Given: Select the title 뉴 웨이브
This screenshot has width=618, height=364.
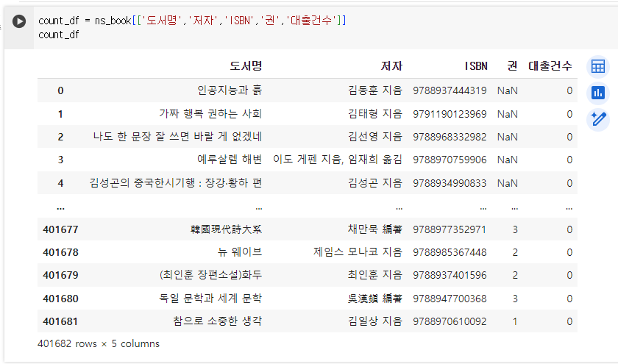Looking at the screenshot, I should pyautogui.click(x=240, y=252).
